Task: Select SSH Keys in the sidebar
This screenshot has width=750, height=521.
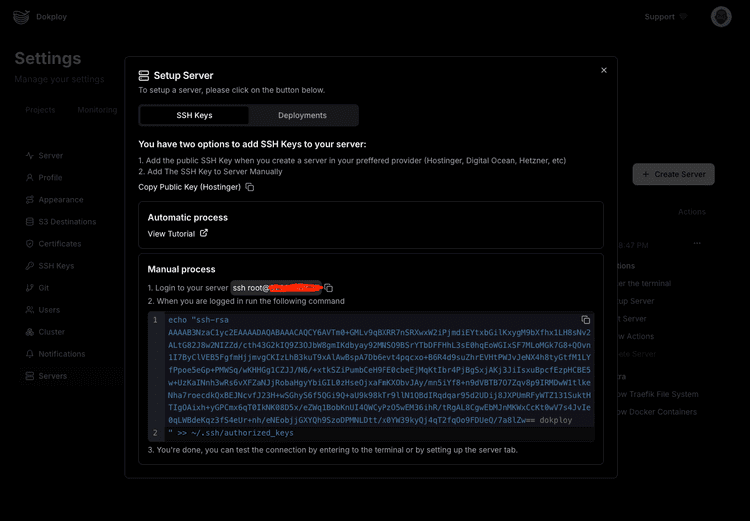Action: point(55,266)
